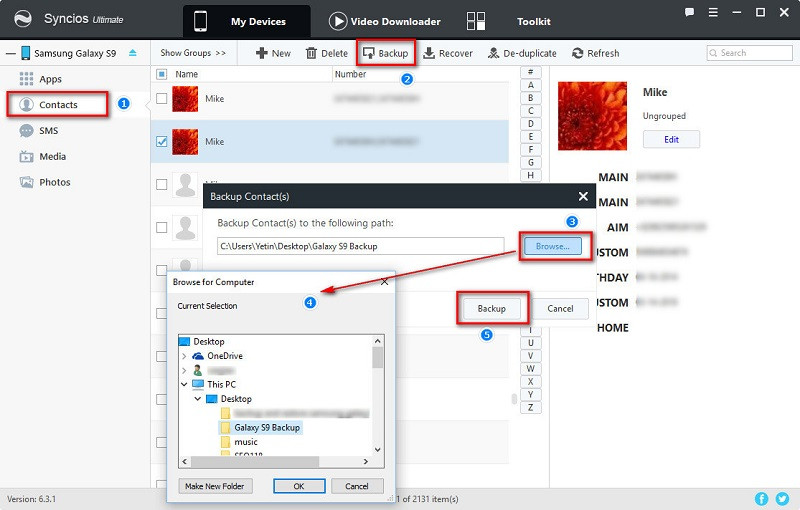Check the third contact row checkbox

161,185
